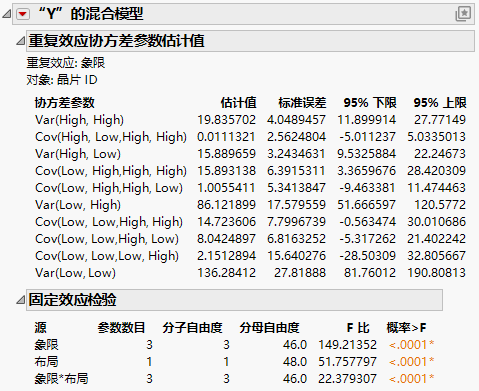Viewport: 479px width, 391px height.
Task: Click the estimate value 0.0111321
Action: 227,137
